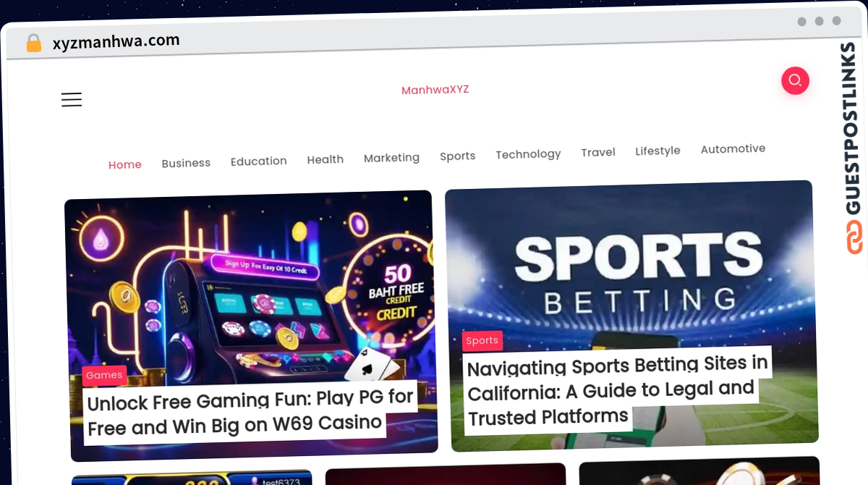Click the GuestPostLinks chain logo icon
Image resolution: width=868 pixels, height=485 pixels.
coord(855,237)
